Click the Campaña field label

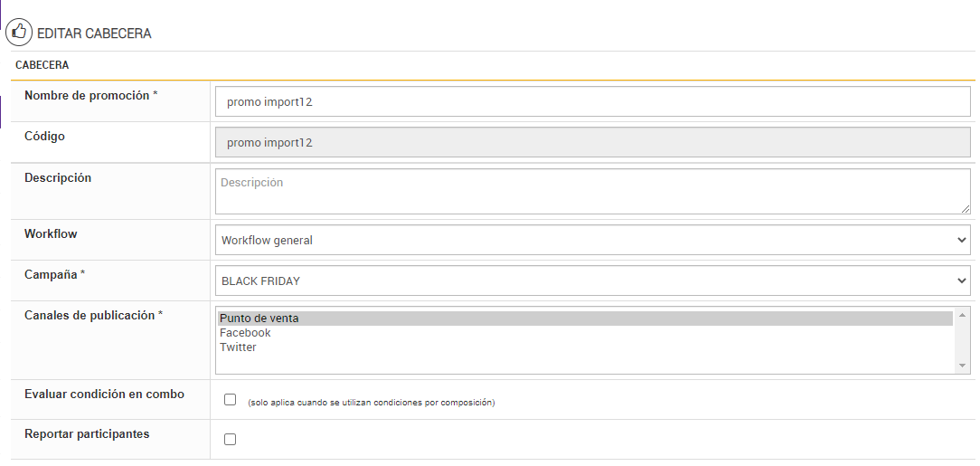click(51, 274)
